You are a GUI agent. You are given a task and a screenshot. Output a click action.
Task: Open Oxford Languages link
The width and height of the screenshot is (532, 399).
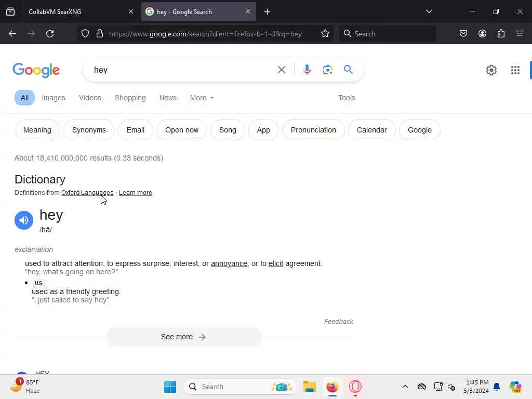(87, 193)
